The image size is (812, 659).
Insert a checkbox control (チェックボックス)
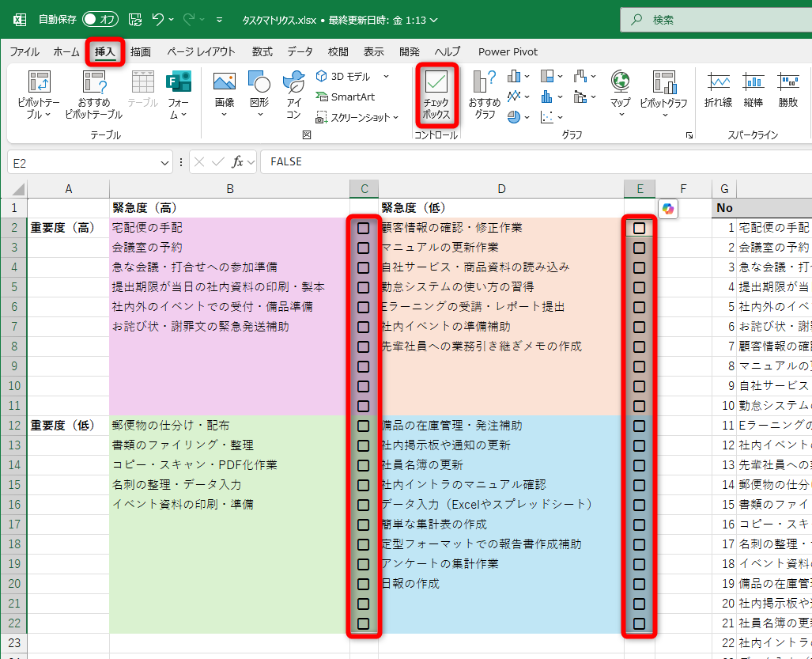(x=436, y=95)
